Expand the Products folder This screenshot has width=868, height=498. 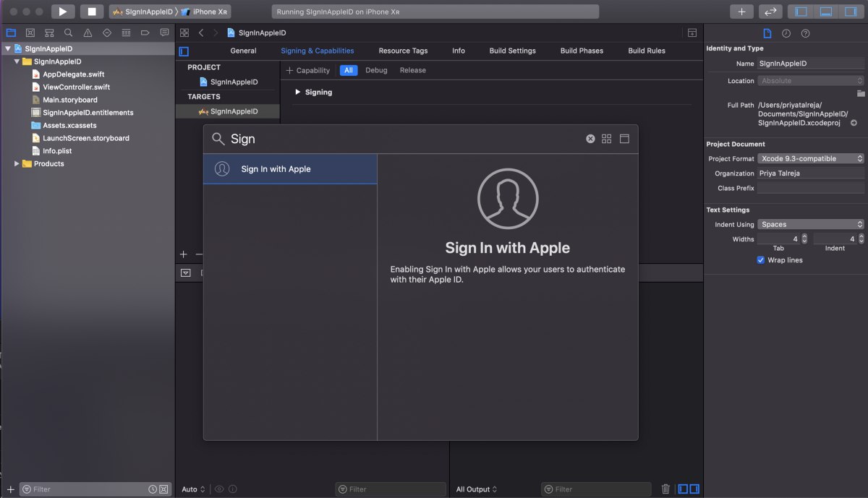click(x=17, y=164)
